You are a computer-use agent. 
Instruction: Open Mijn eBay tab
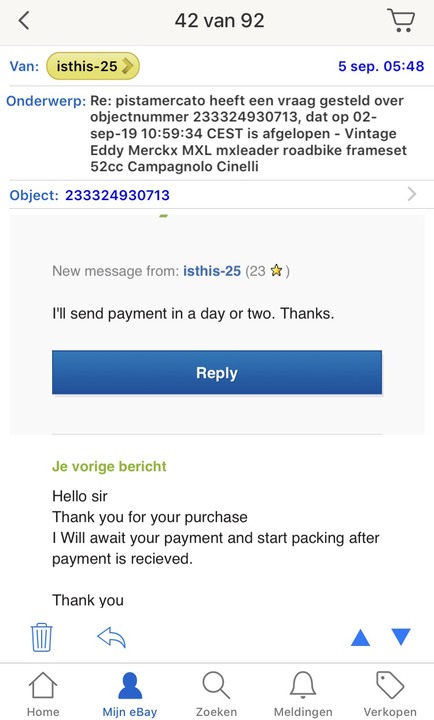pos(130,694)
